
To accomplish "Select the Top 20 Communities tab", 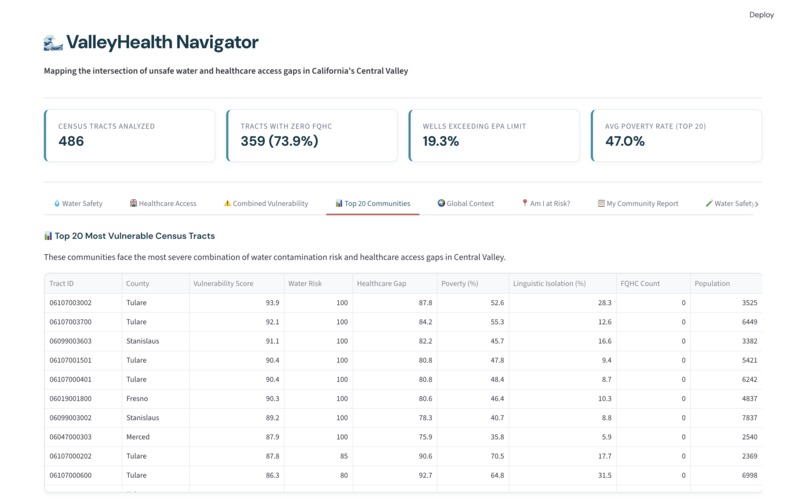I will coord(373,204).
